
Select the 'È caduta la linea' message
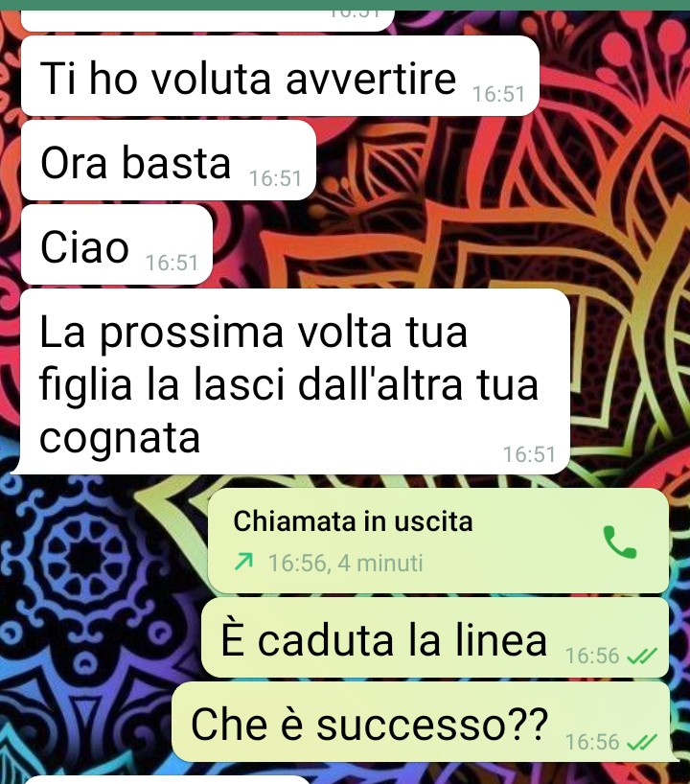point(435,638)
